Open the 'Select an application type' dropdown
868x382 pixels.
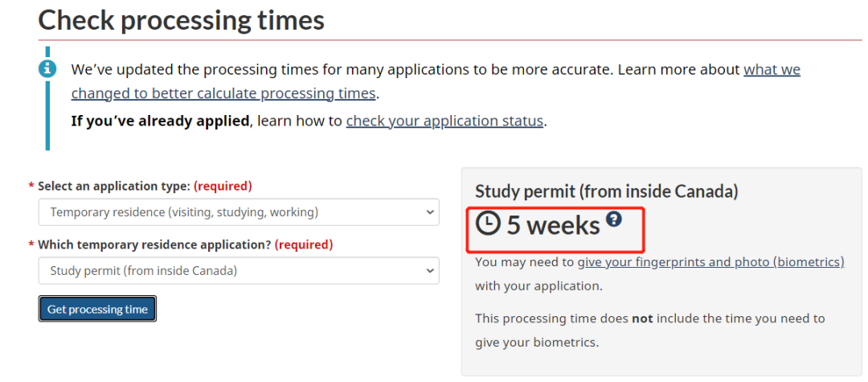pyautogui.click(x=239, y=212)
